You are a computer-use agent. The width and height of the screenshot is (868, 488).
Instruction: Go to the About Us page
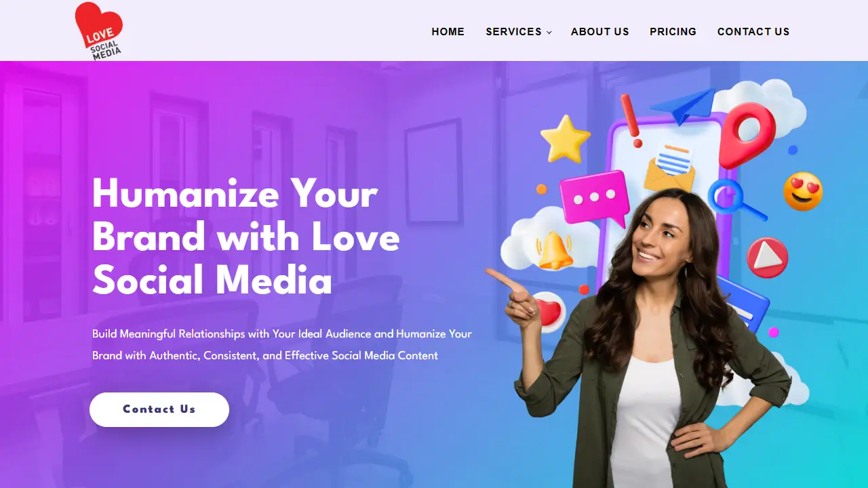pos(600,32)
